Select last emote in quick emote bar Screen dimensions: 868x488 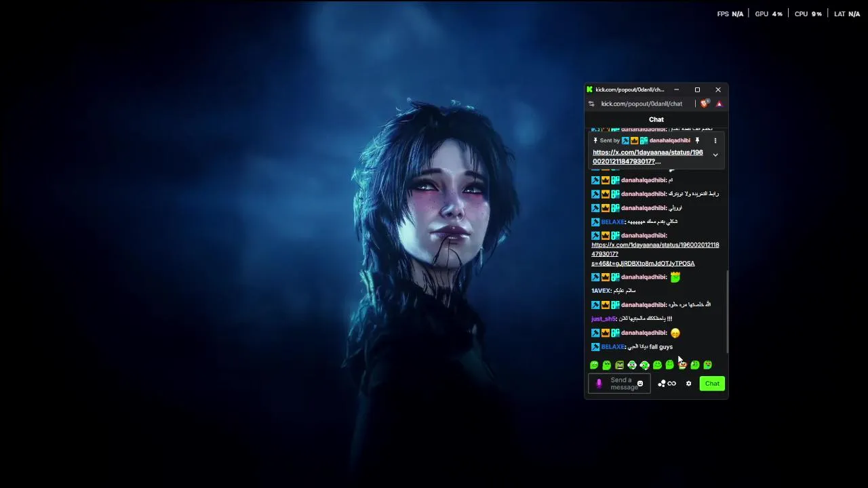(x=707, y=365)
